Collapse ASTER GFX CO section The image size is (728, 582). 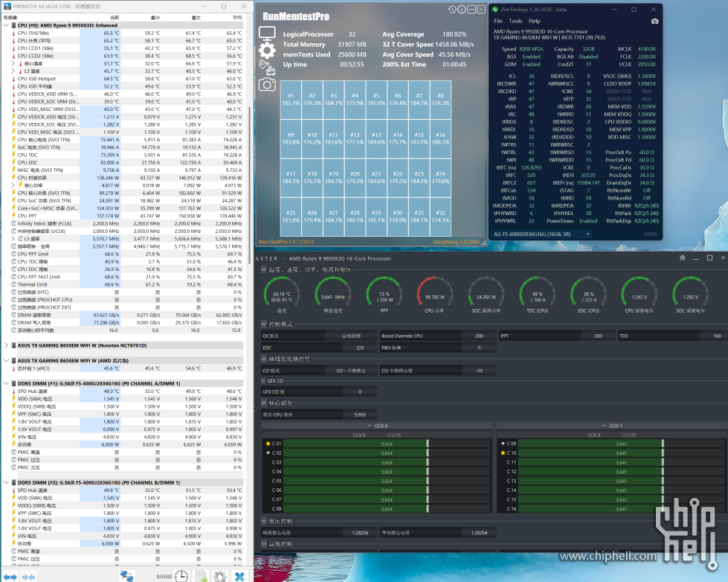point(264,381)
